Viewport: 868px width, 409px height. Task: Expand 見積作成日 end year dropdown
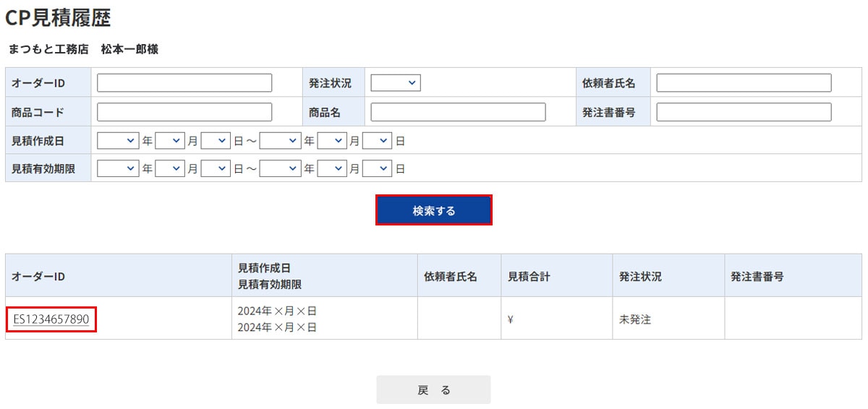tap(280, 141)
